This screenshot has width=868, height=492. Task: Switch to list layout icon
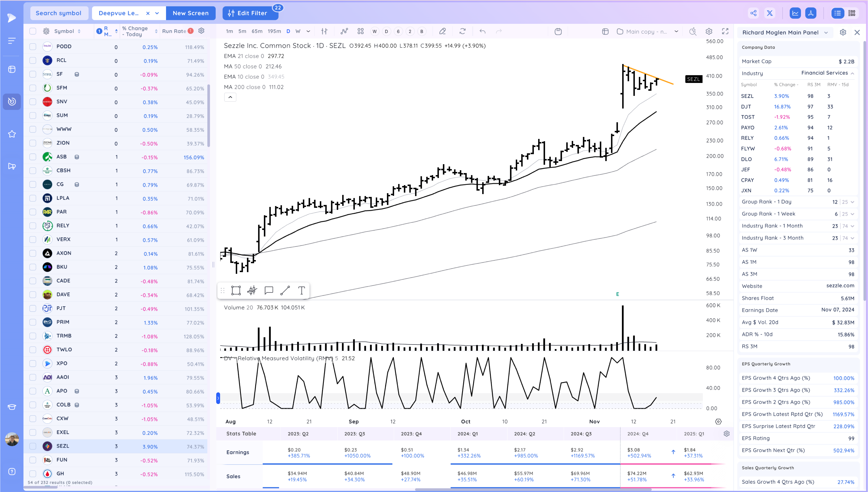point(837,13)
